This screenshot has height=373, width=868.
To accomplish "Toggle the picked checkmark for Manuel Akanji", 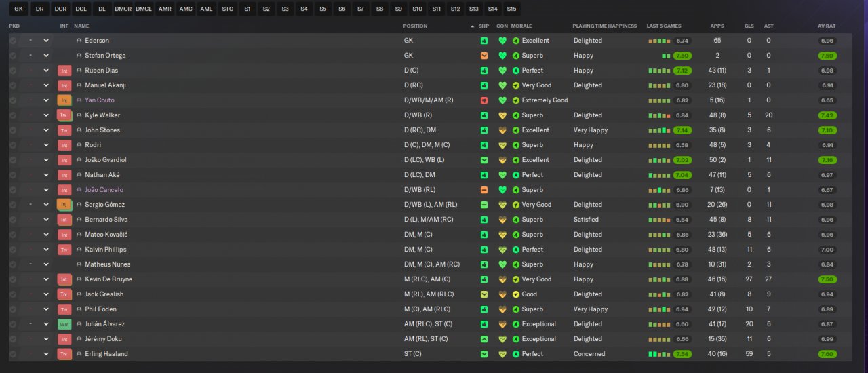I will 13,85.
